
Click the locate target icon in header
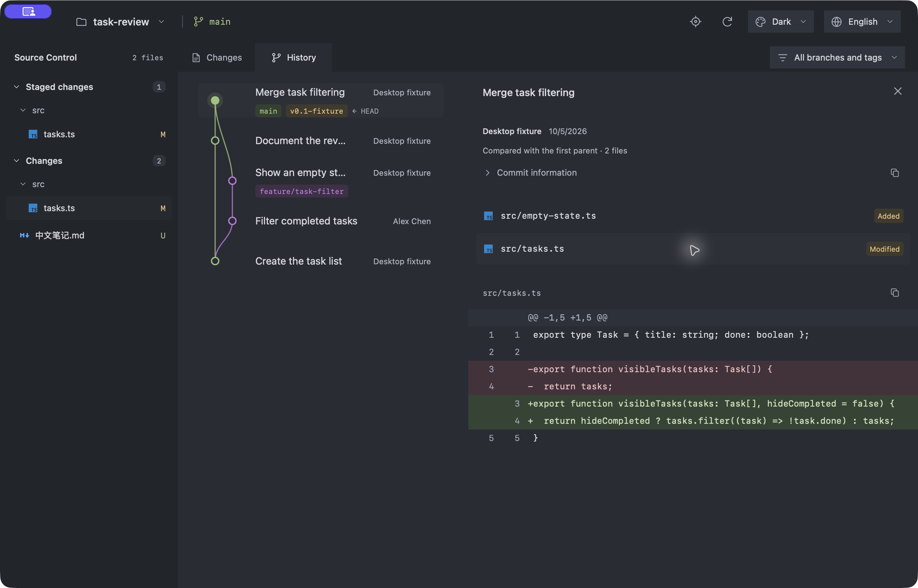coord(695,22)
